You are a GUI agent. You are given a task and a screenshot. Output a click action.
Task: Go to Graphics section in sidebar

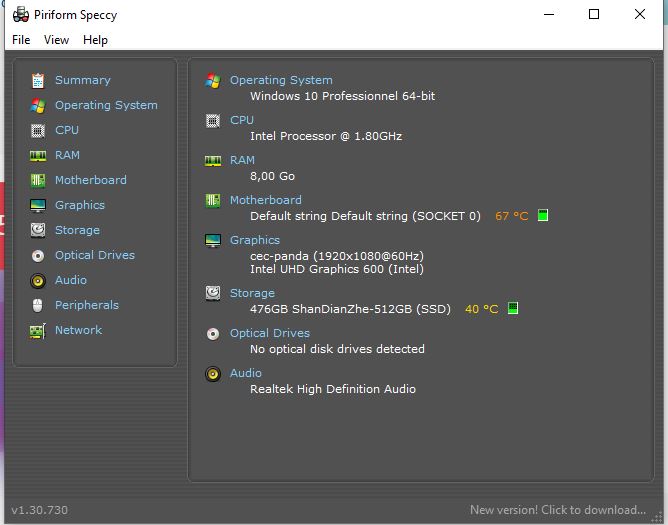click(80, 205)
